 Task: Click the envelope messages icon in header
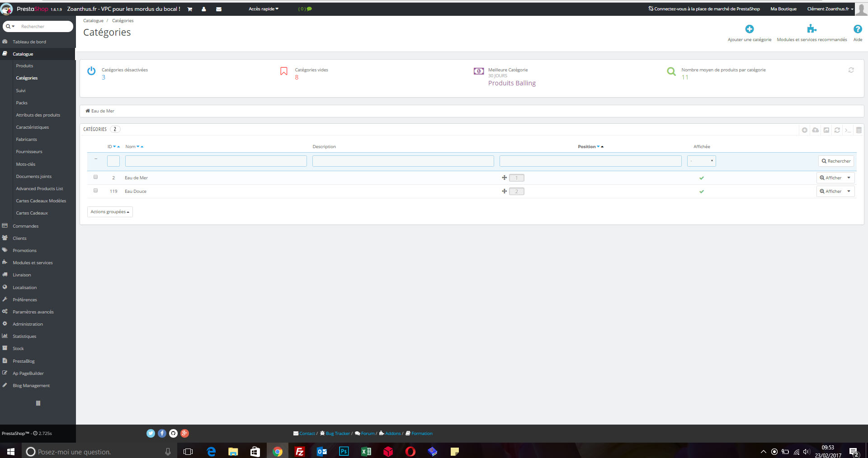tap(219, 9)
